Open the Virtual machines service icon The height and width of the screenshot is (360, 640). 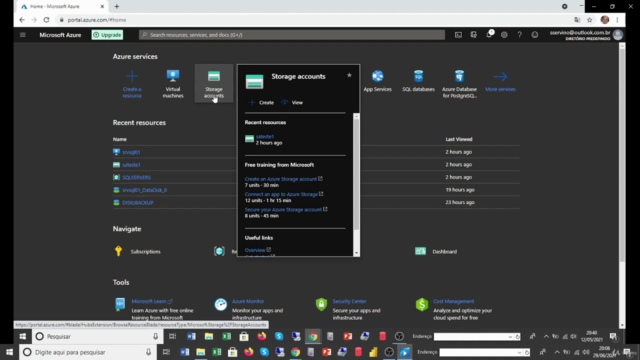coord(173,76)
